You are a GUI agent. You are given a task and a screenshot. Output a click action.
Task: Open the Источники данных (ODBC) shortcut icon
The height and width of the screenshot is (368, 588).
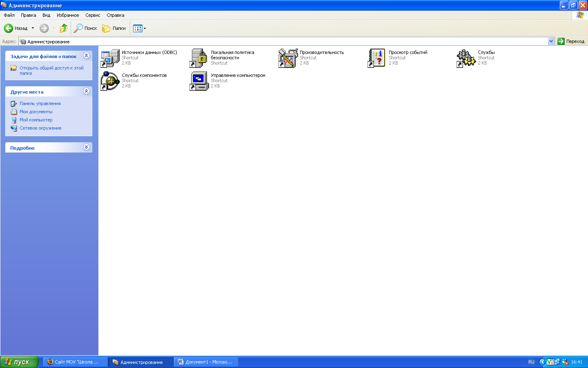pyautogui.click(x=110, y=58)
